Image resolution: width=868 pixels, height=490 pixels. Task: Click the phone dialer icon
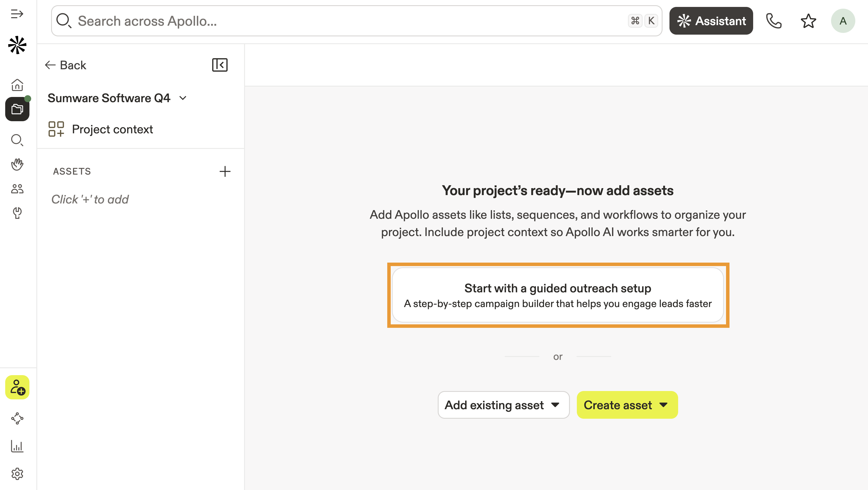tap(774, 21)
